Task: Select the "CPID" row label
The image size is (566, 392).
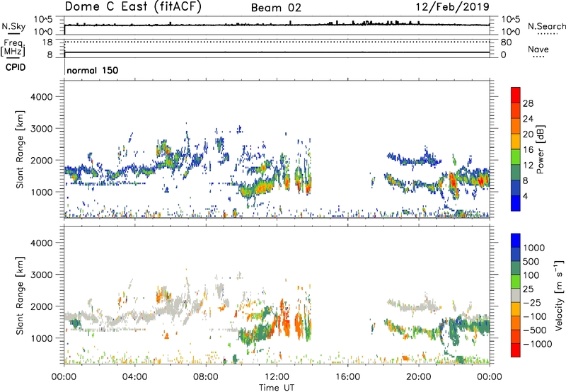Action: tap(16, 67)
